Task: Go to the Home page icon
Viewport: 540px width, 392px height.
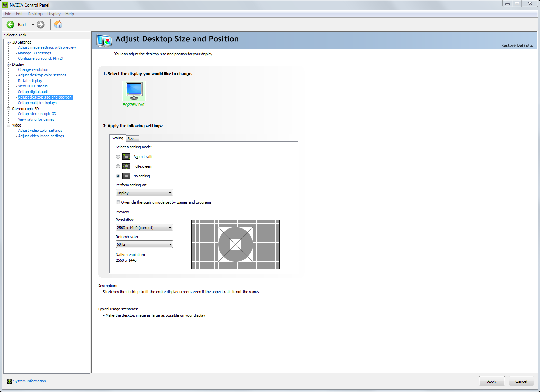Action: pyautogui.click(x=58, y=25)
